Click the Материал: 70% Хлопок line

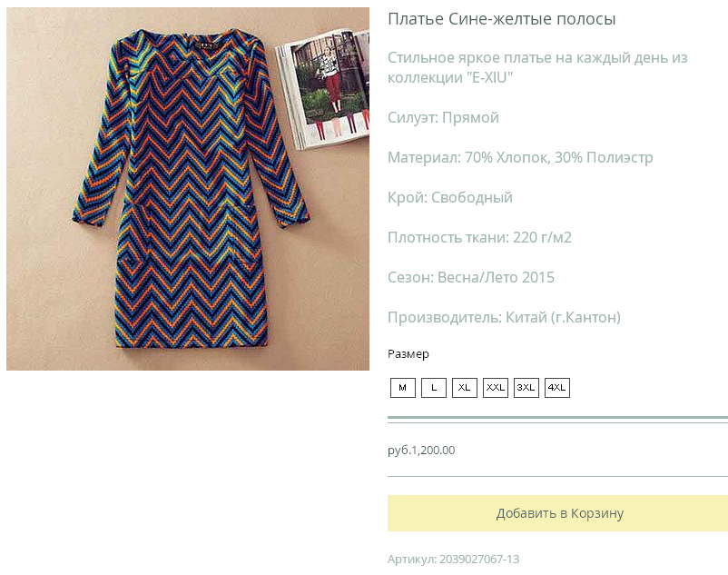[x=520, y=157]
